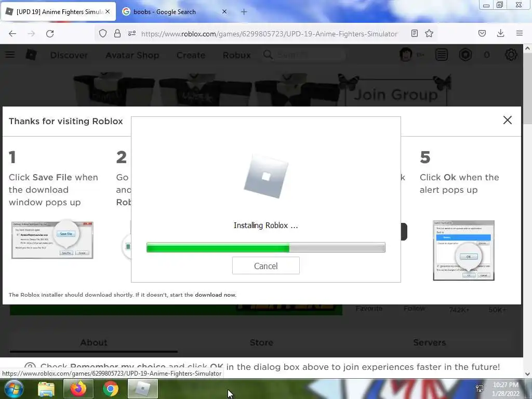Click the site padlock security icon
The width and height of the screenshot is (532, 399).
pos(117,33)
